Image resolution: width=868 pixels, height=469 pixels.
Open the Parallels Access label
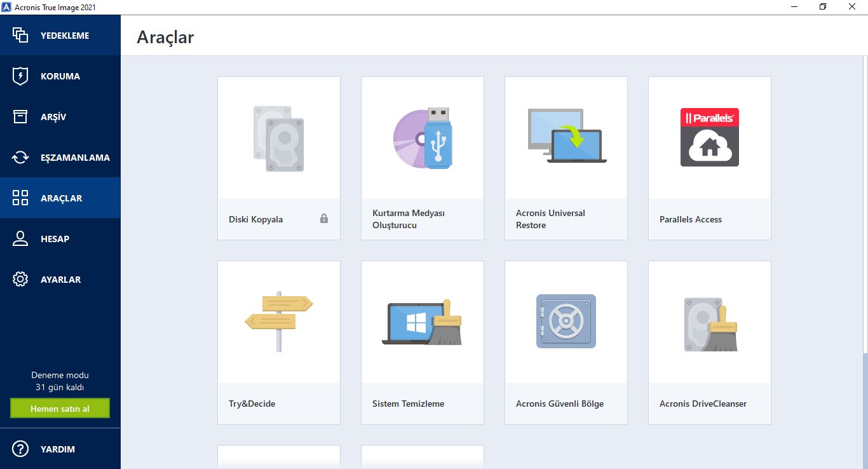(x=691, y=219)
